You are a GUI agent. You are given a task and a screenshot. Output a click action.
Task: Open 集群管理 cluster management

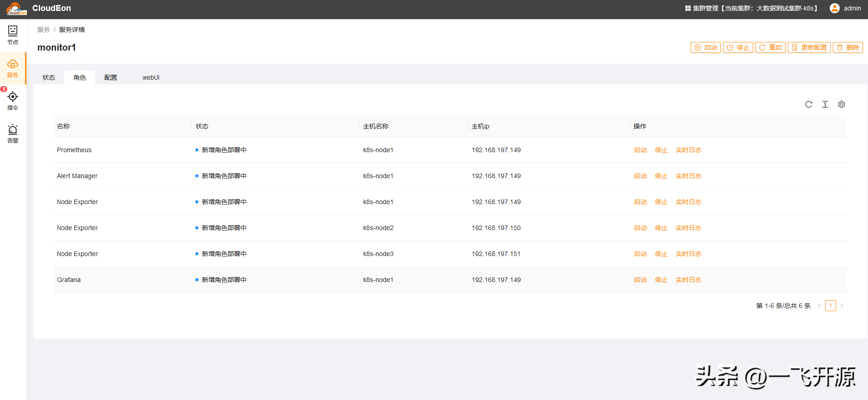[x=752, y=8]
